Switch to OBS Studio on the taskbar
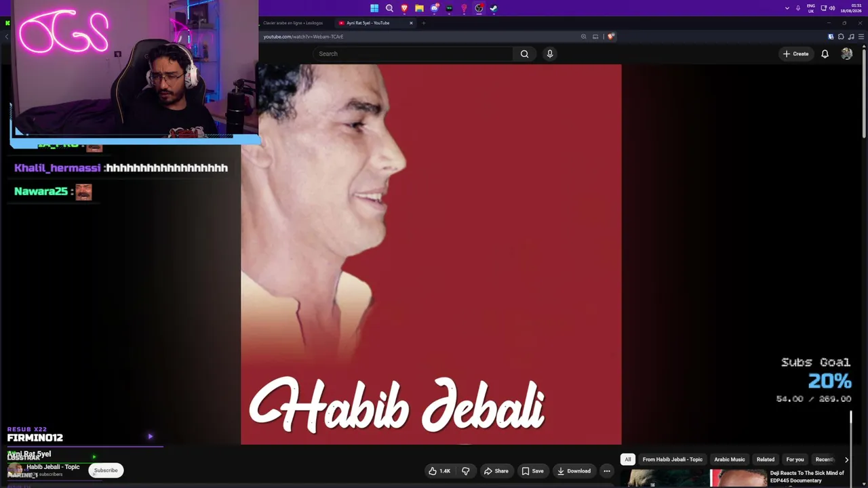This screenshot has height=488, width=868. click(479, 8)
